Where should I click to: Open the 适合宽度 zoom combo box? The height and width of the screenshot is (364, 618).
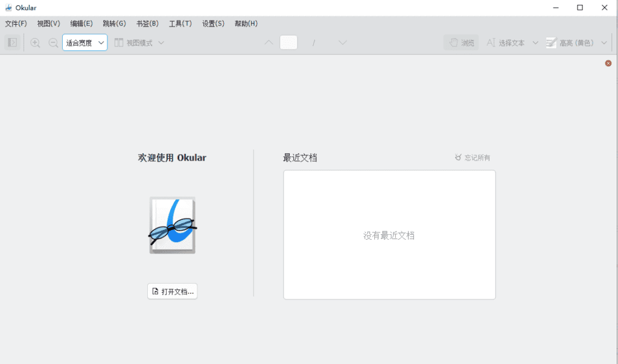[x=84, y=43]
